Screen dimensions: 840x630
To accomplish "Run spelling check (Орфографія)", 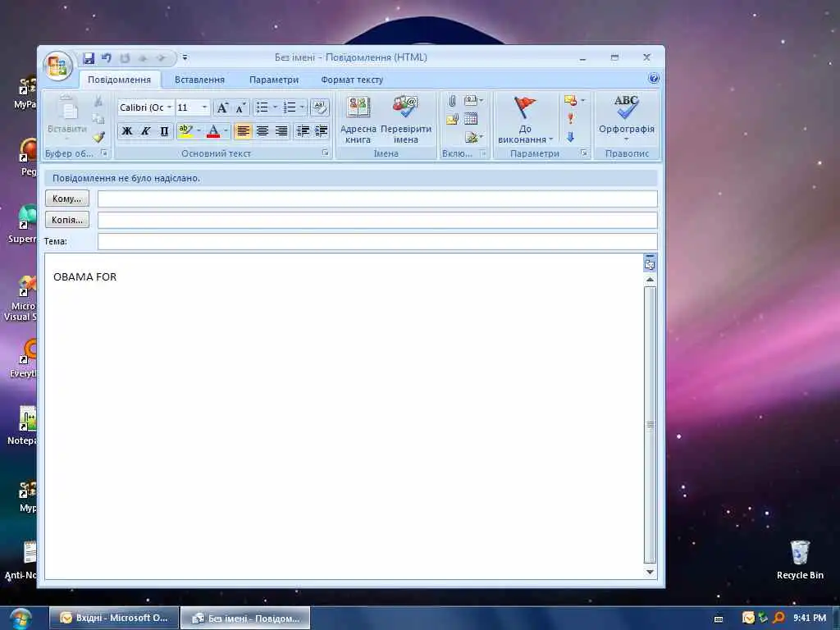I will tap(626, 118).
